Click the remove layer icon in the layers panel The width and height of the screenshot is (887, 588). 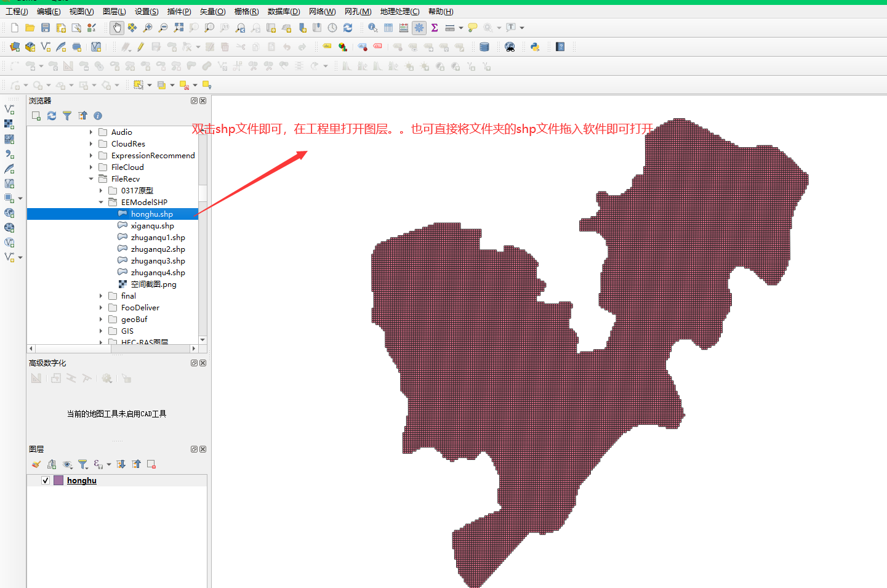[x=151, y=464]
